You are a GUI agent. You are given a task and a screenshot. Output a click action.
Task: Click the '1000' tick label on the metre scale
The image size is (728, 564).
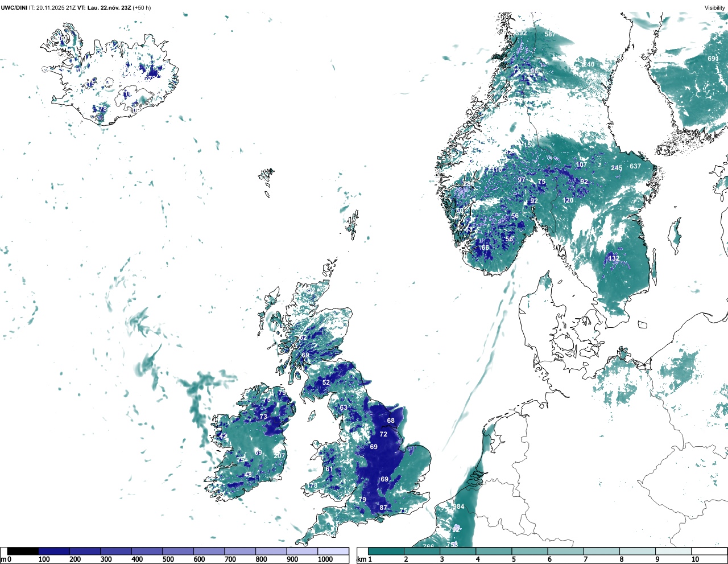(x=325, y=559)
